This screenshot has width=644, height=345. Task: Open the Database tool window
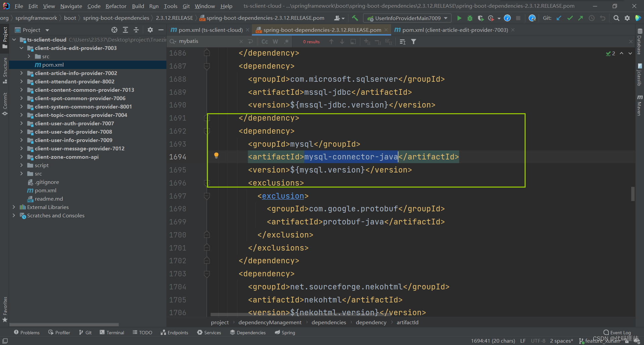click(640, 42)
